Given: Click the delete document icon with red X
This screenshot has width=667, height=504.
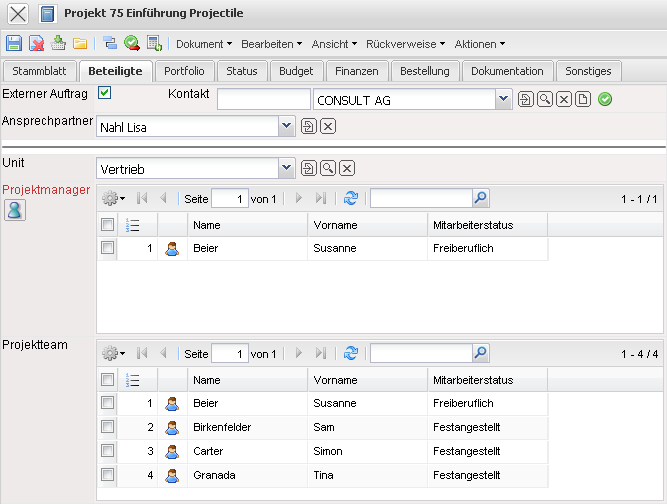Looking at the screenshot, I should (36, 44).
